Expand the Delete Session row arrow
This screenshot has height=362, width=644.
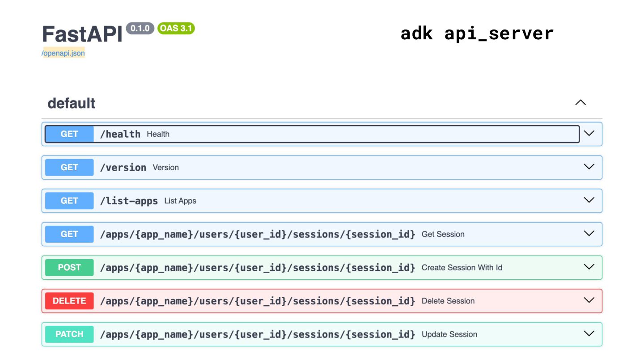point(589,300)
